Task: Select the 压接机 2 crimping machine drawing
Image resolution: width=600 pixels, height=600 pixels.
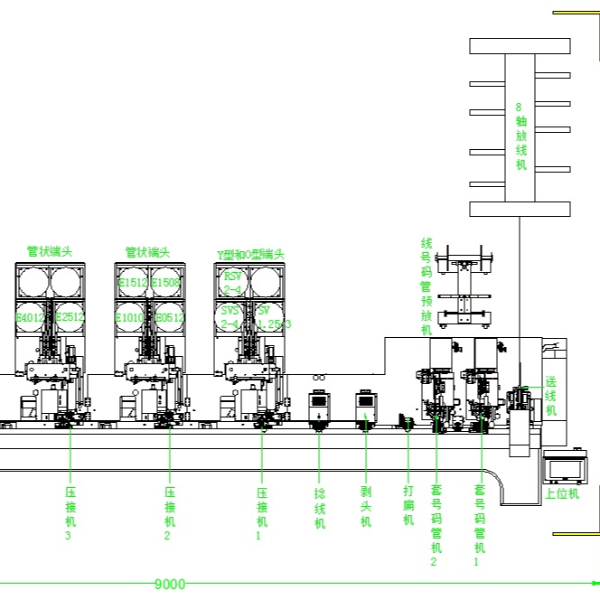Action: point(149,385)
